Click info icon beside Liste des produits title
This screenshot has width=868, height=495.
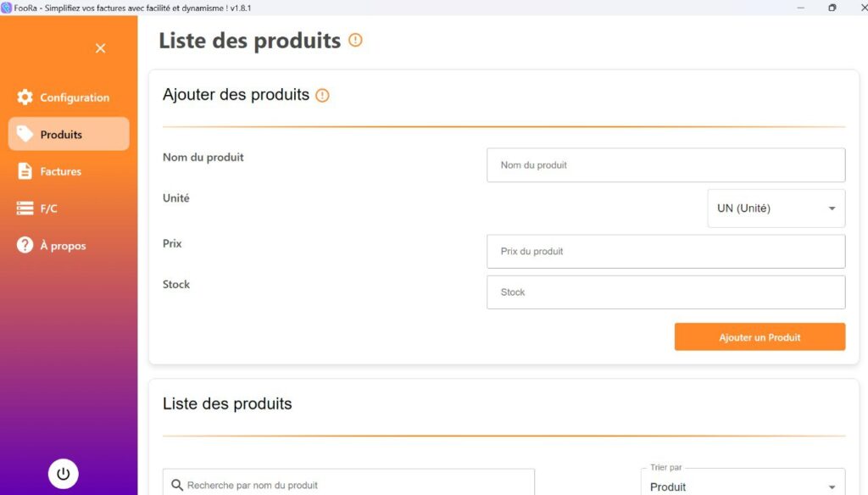tap(355, 40)
